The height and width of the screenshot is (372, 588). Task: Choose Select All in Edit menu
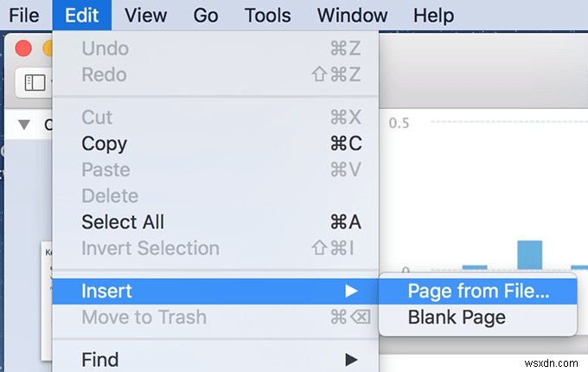pos(123,222)
